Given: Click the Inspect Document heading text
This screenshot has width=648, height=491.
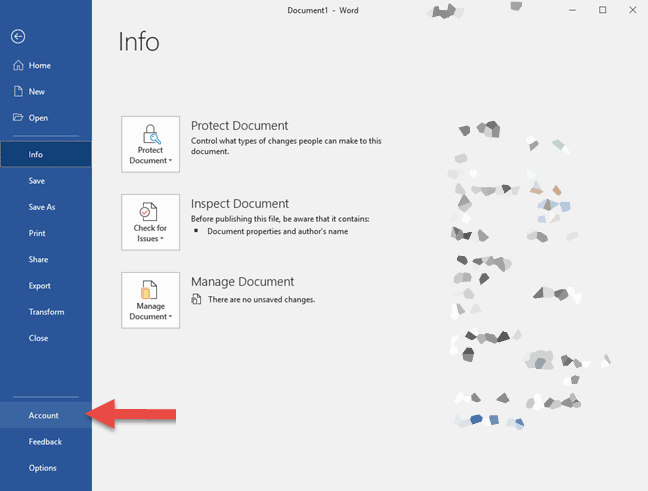Looking at the screenshot, I should pos(240,204).
